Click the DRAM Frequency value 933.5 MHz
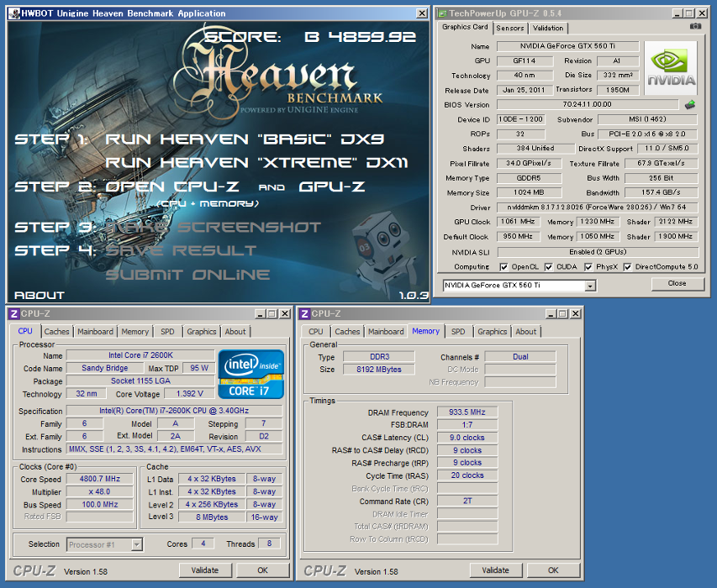Image resolution: width=717 pixels, height=588 pixels. tap(467, 412)
